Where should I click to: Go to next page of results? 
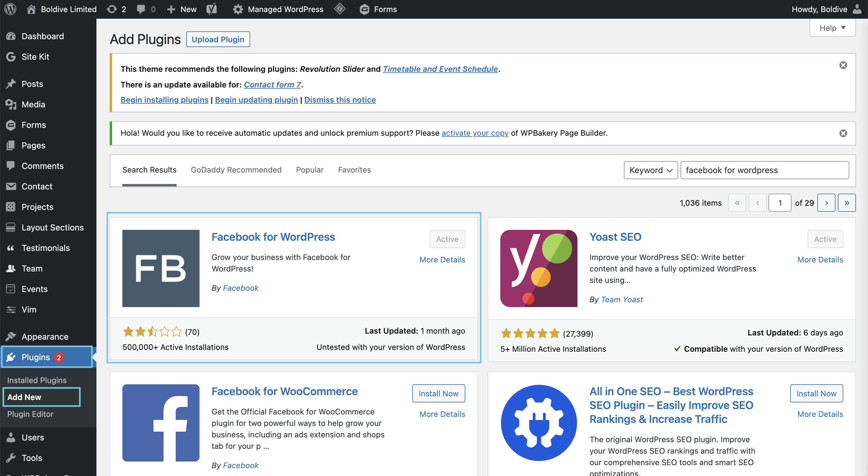[826, 203]
